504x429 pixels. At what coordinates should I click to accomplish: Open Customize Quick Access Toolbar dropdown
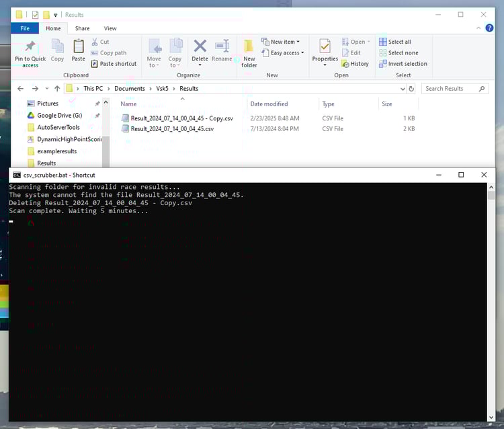(55, 15)
